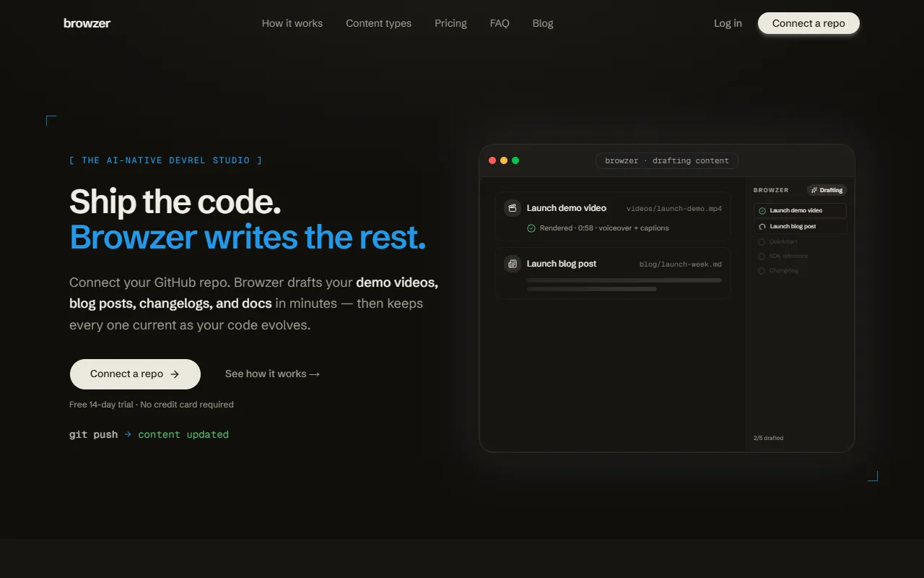This screenshot has height=578, width=924.
Task: Open the FAQ nav link
Action: tap(500, 23)
